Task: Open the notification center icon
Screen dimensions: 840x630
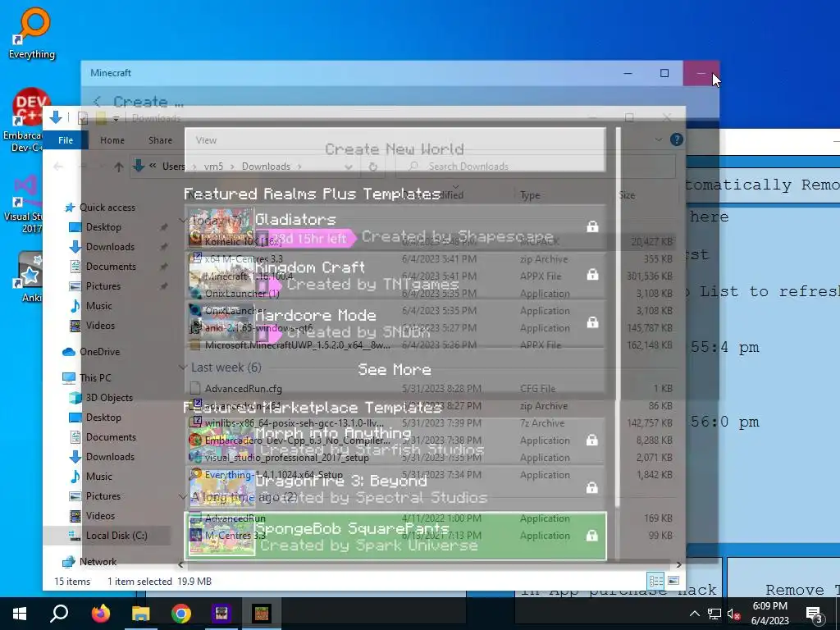Action: click(x=815, y=614)
